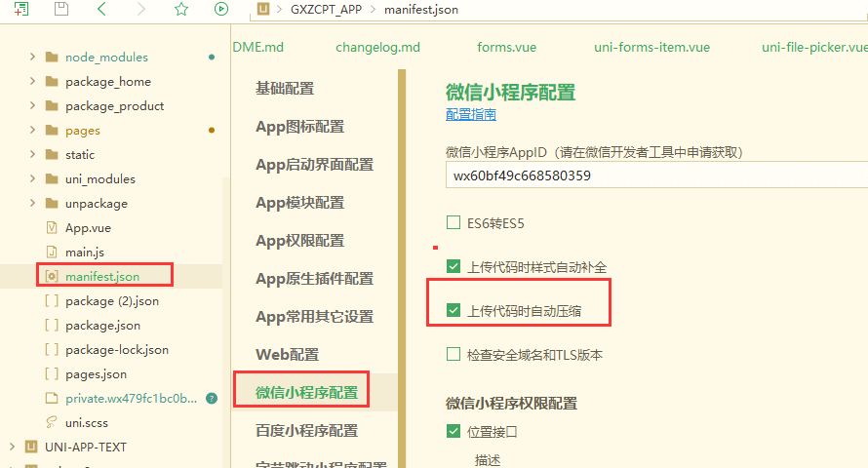
Task: Enable the ES6转ES5 checkbox
Action: pos(453,223)
